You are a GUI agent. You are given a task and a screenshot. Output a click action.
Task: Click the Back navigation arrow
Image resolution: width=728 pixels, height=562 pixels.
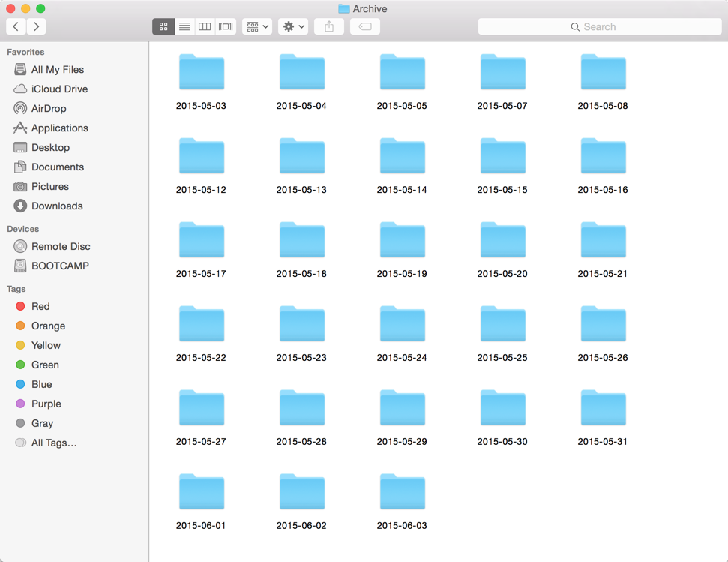16,26
